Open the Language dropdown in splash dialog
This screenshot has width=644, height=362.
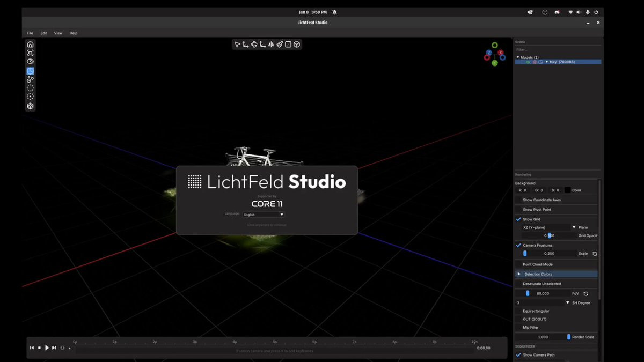click(x=264, y=215)
